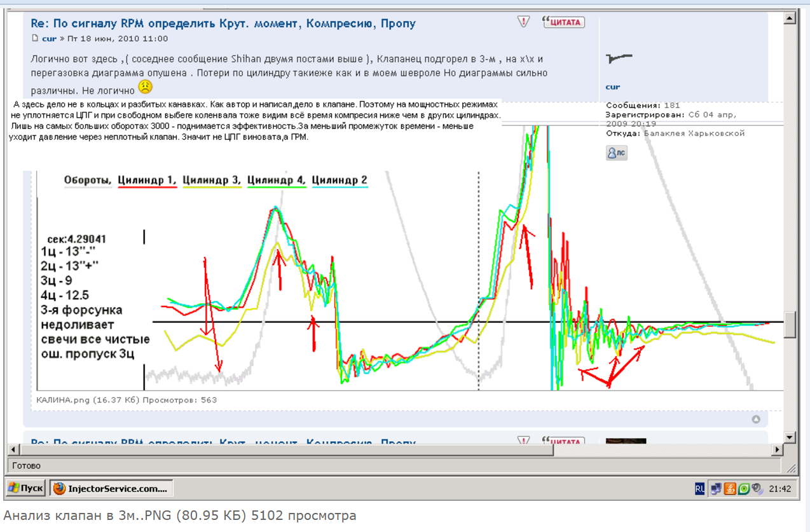Click the vertical scrollbar down arrow
The height and width of the screenshot is (532, 810).
pyautogui.click(x=790, y=437)
